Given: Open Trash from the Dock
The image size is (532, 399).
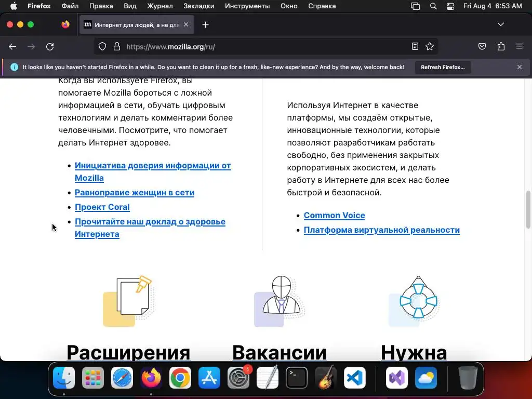Looking at the screenshot, I should tap(468, 378).
